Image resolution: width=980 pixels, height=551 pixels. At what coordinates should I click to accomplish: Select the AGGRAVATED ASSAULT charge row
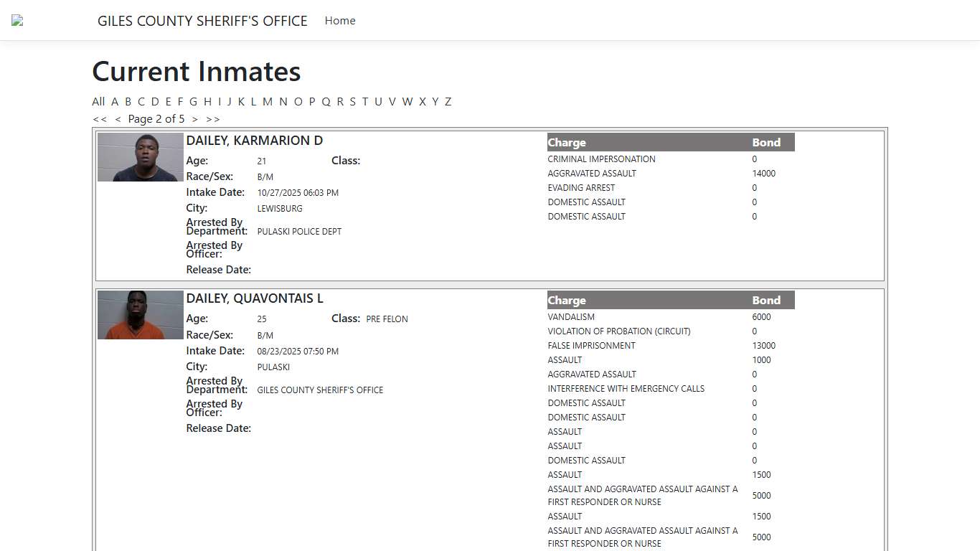[x=592, y=173]
